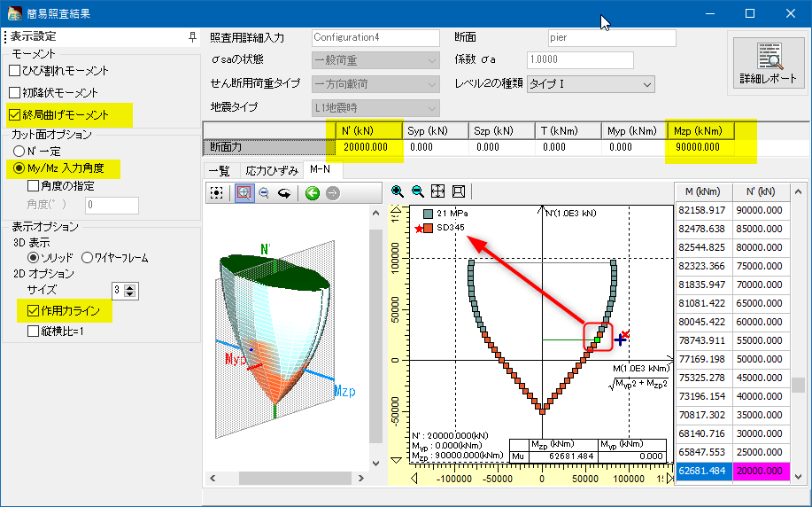
Task: Uncheck the 終局曲げモーメント checkbox
Action: pos(15,114)
